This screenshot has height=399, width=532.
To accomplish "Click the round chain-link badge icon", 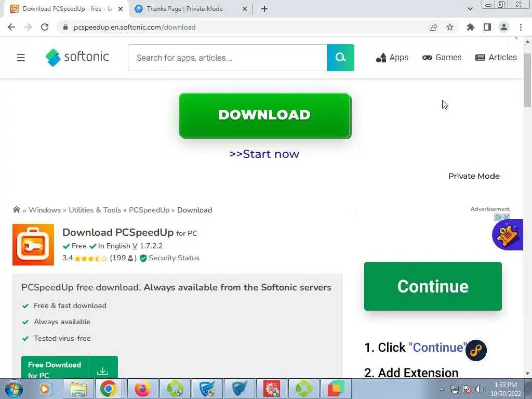I will [x=476, y=350].
